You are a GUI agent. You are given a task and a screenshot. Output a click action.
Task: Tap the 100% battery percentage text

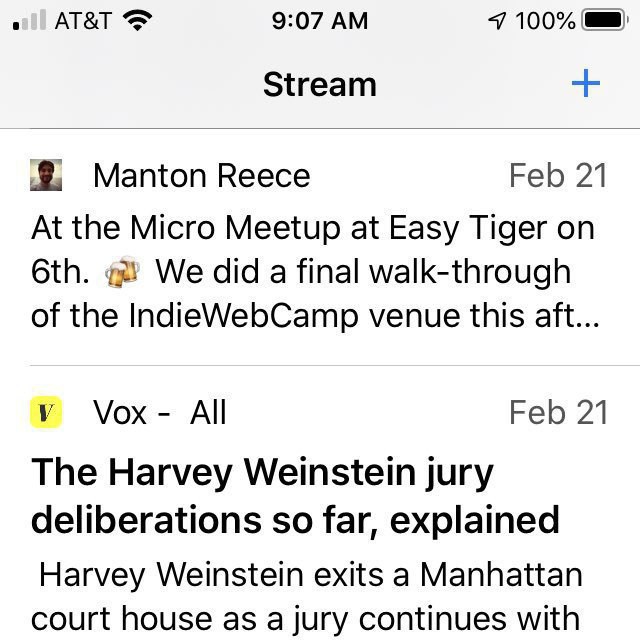tap(544, 20)
